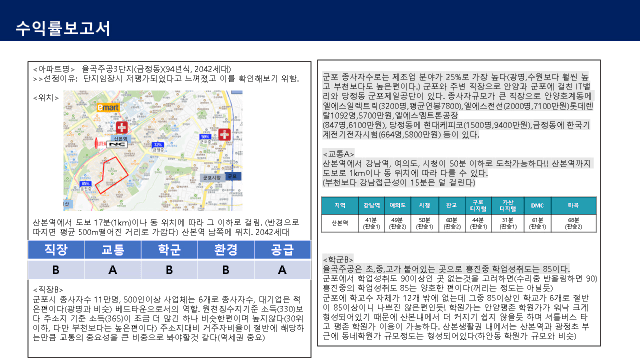640x360 pixels.
Task: Click the 산본역 station label on the map
Action: (x=121, y=138)
